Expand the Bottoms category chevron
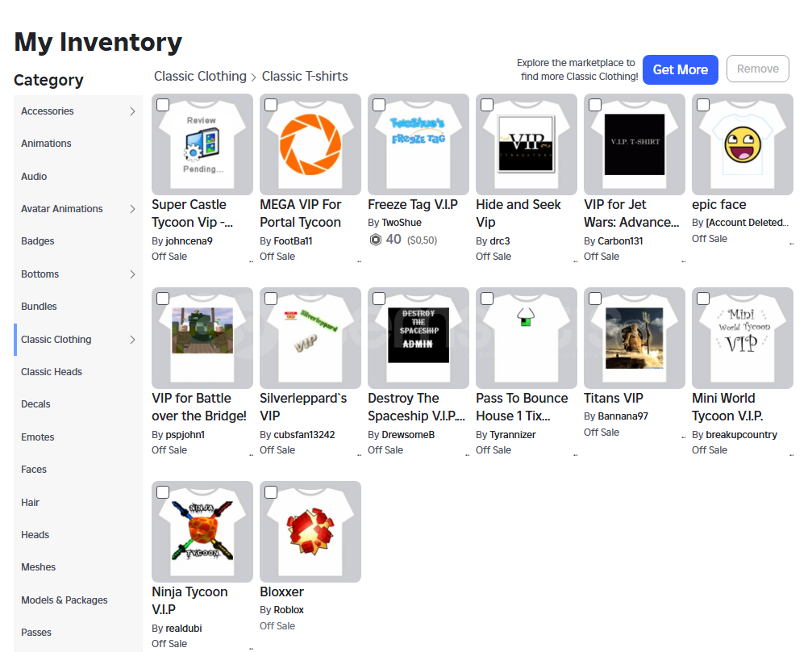Image resolution: width=812 pixels, height=652 pixels. pyautogui.click(x=132, y=274)
